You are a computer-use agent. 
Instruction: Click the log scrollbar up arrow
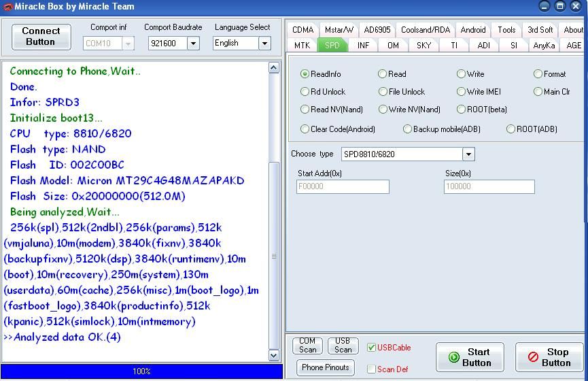pos(274,67)
